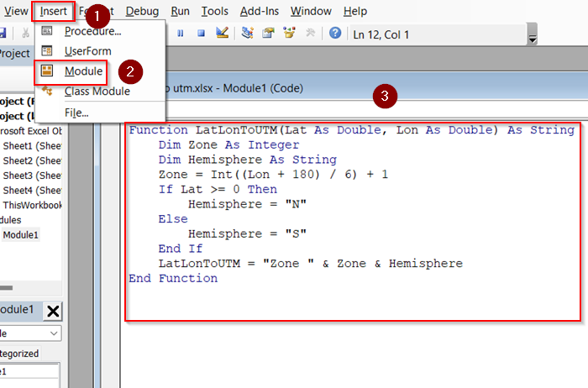Click the 'Hemisphere = "S"' line

(247, 234)
